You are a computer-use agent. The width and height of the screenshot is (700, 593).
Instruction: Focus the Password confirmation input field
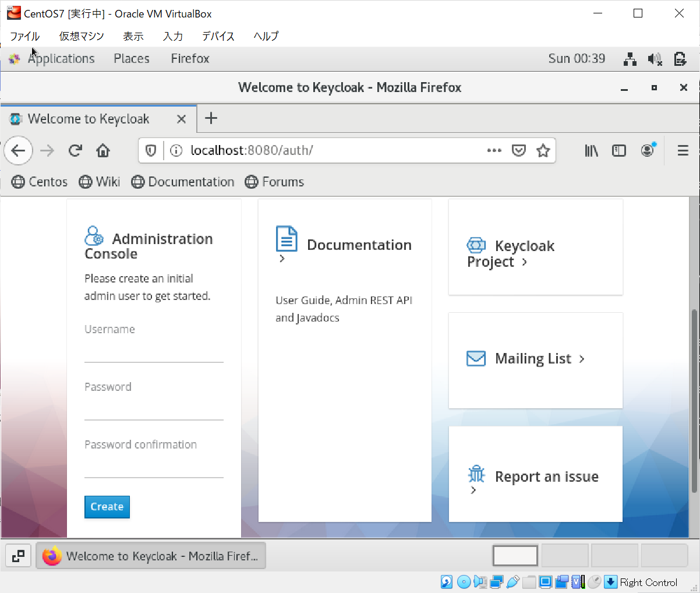click(154, 467)
